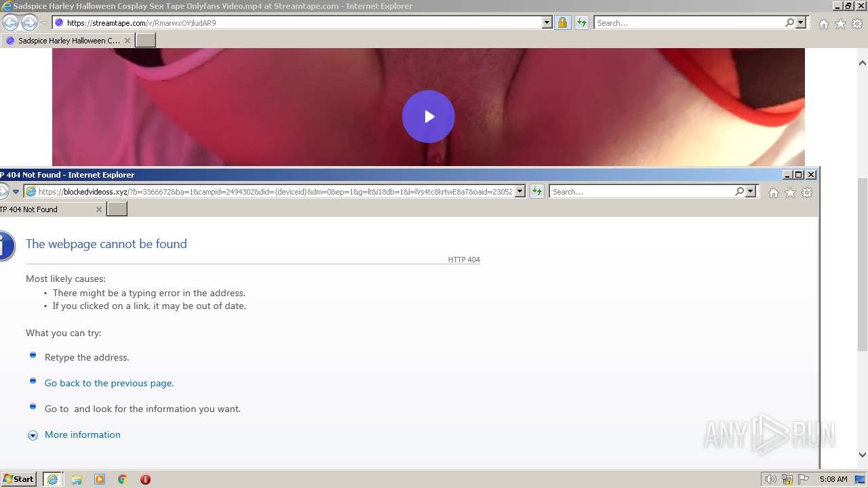
Task: Open a new tab in the Streamtape window
Action: (x=146, y=41)
